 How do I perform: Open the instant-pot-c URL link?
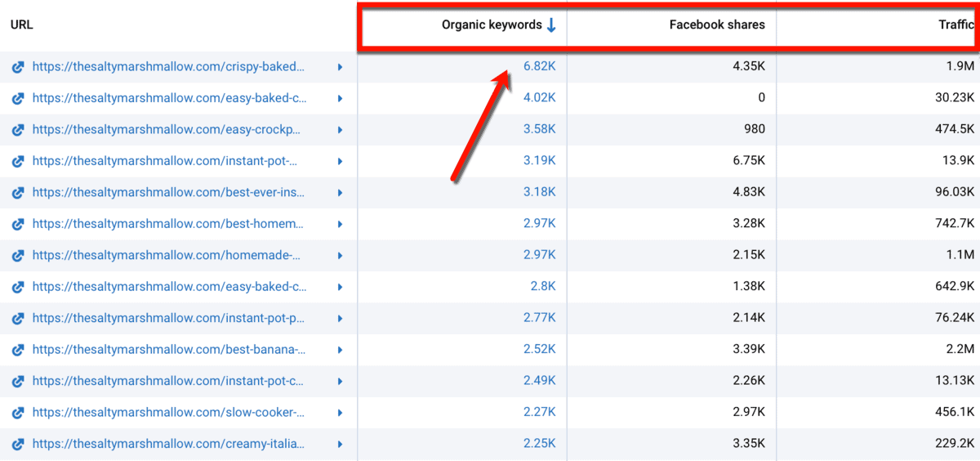pyautogui.click(x=168, y=381)
